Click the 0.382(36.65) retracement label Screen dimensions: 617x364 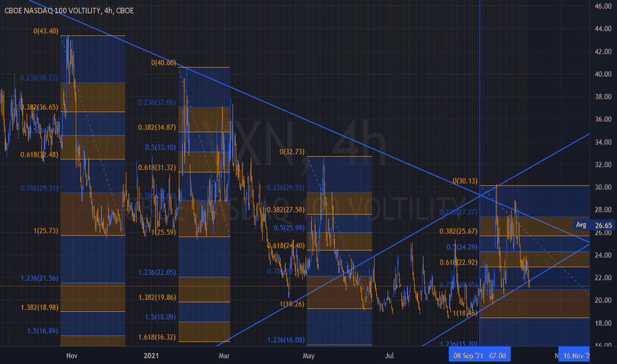[39, 107]
